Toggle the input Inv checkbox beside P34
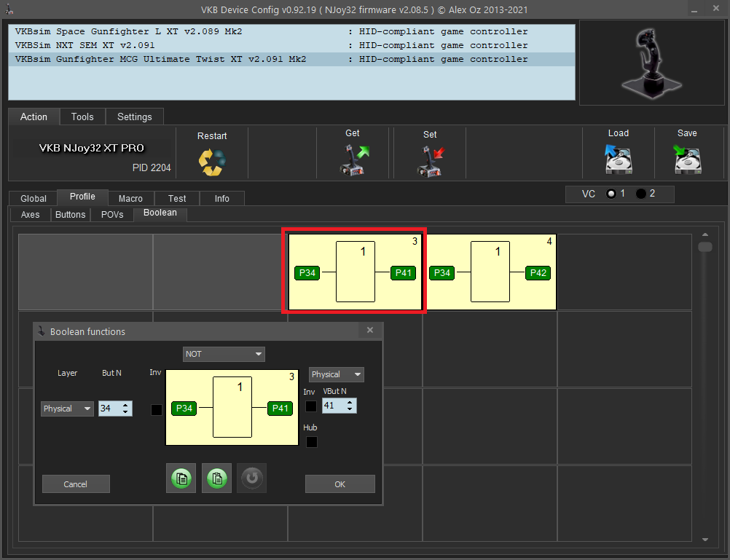 click(157, 410)
